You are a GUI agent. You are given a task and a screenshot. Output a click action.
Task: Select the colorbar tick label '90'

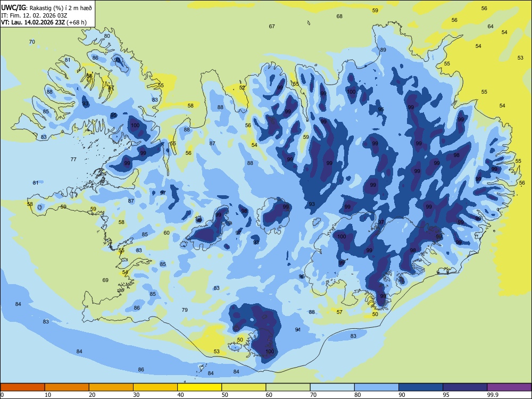point(402,395)
